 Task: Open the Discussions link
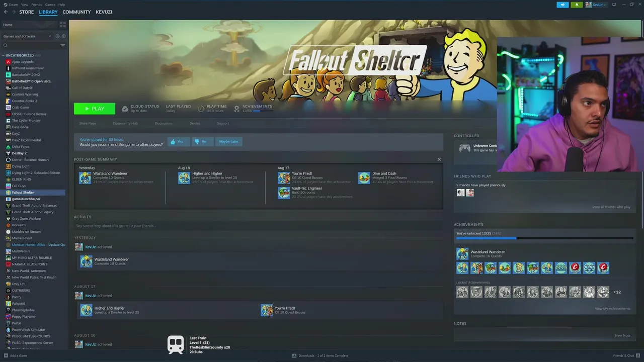coord(164,123)
